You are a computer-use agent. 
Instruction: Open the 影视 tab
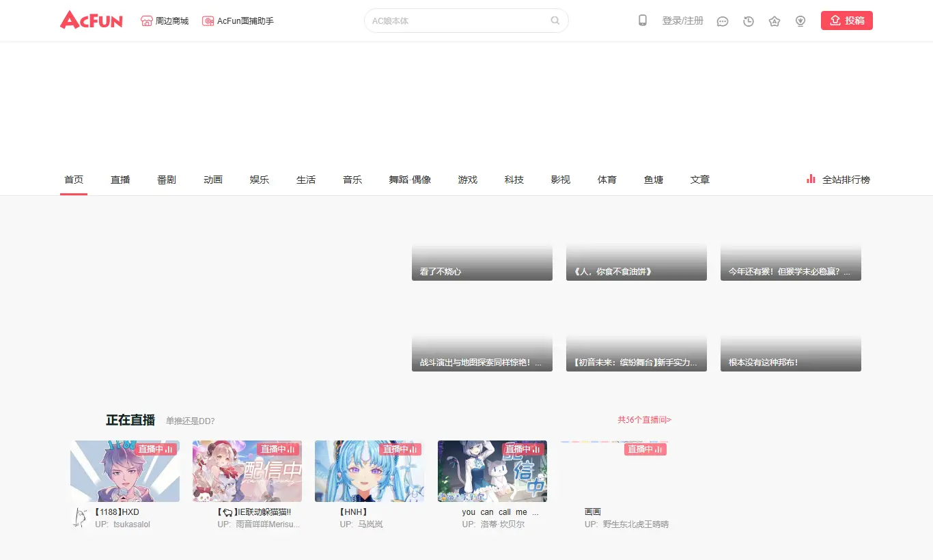(561, 180)
